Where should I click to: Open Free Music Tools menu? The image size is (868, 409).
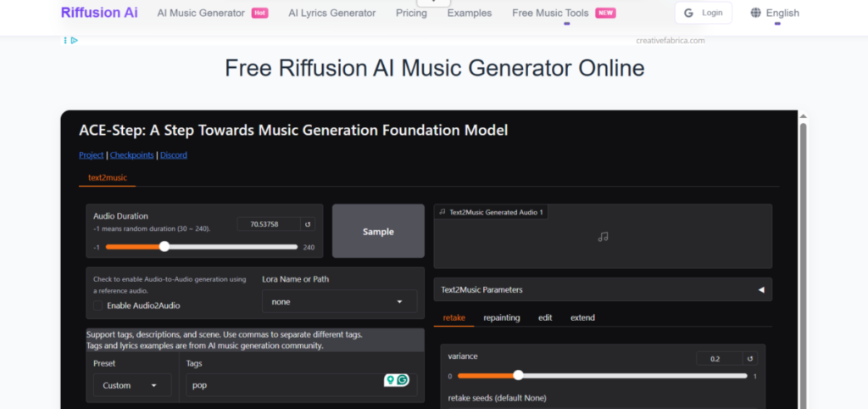point(550,13)
